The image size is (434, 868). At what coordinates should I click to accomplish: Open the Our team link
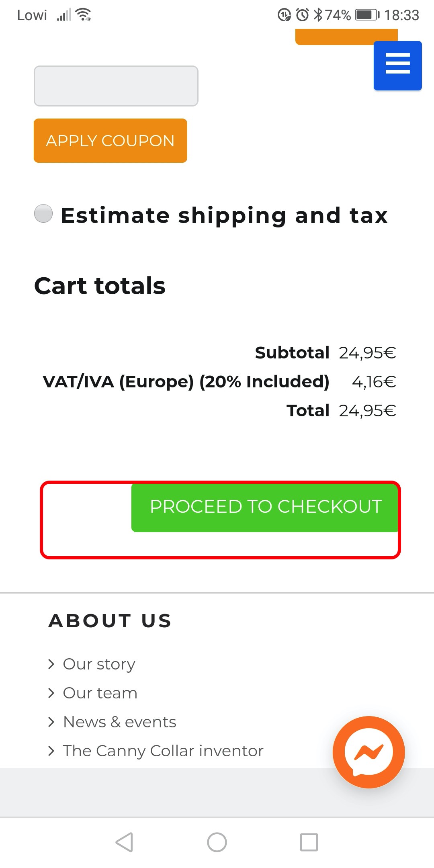tap(100, 693)
